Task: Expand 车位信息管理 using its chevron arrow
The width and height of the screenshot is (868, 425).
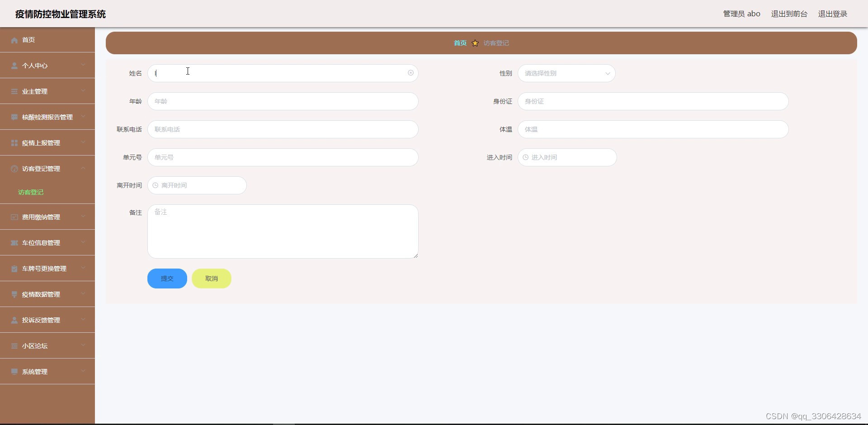Action: 83,243
